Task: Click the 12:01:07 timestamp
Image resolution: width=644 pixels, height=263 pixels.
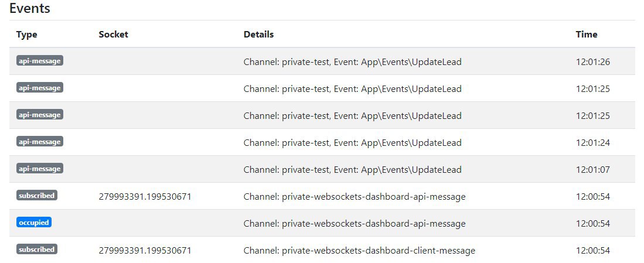Action: pyautogui.click(x=593, y=169)
